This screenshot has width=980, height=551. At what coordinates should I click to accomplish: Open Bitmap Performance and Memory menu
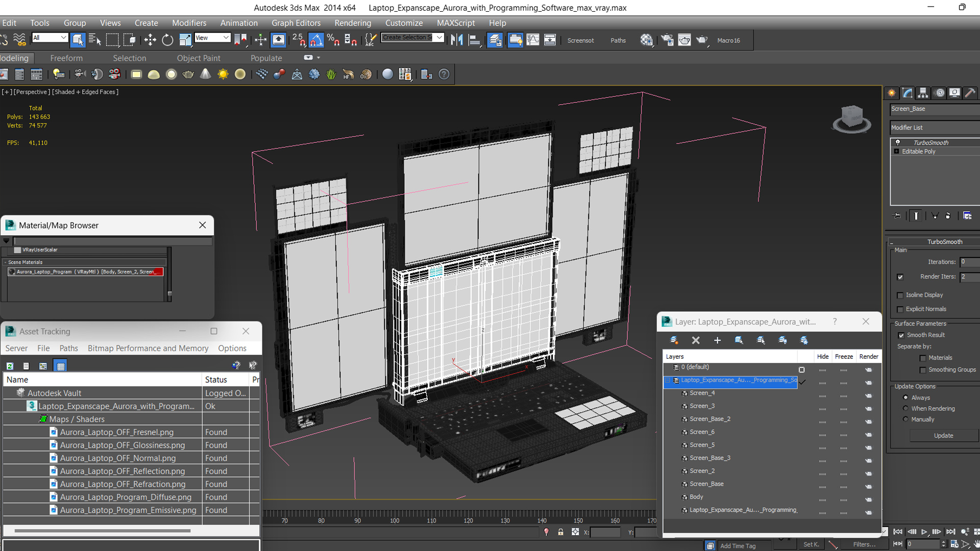click(x=148, y=348)
